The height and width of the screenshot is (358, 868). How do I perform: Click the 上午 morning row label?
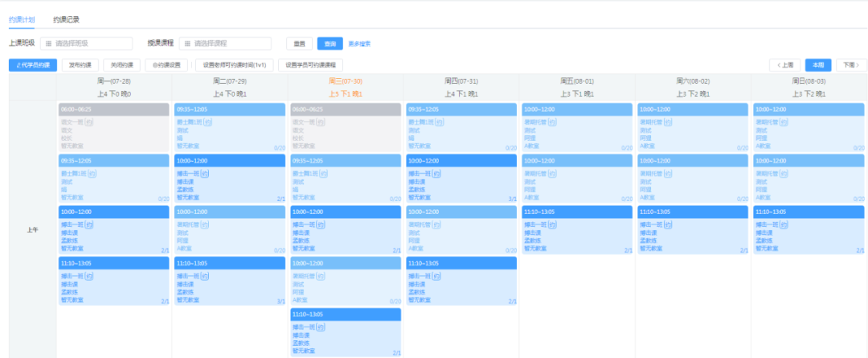click(32, 229)
